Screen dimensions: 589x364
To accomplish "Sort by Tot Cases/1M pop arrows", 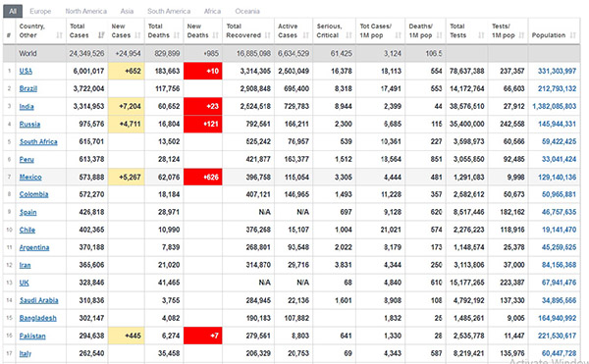I will tap(399, 35).
